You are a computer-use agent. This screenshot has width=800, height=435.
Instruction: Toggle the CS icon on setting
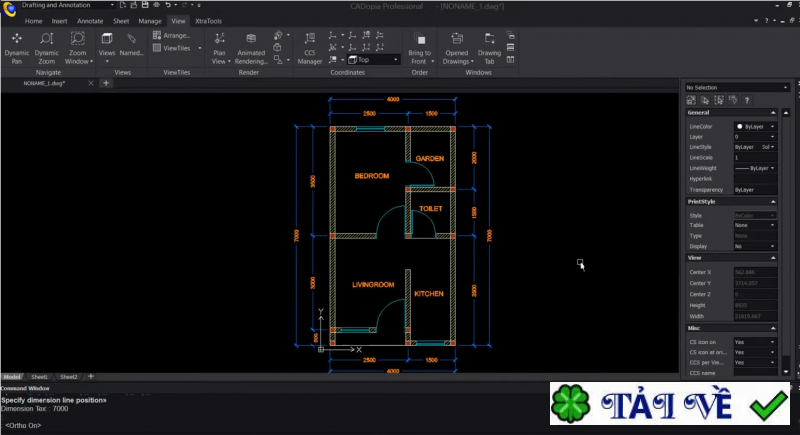coord(754,342)
